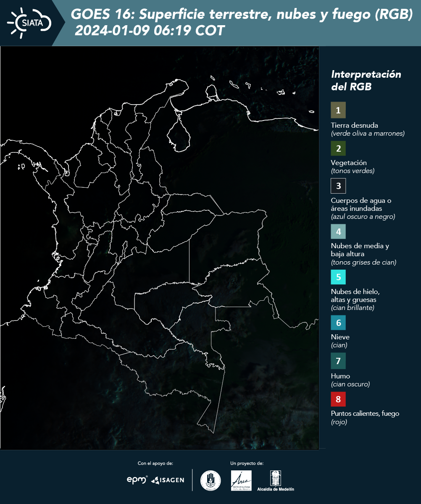This screenshot has height=504, width=421.
Task: Click the Alcaldía de Medellín crest
Action: (x=276, y=480)
